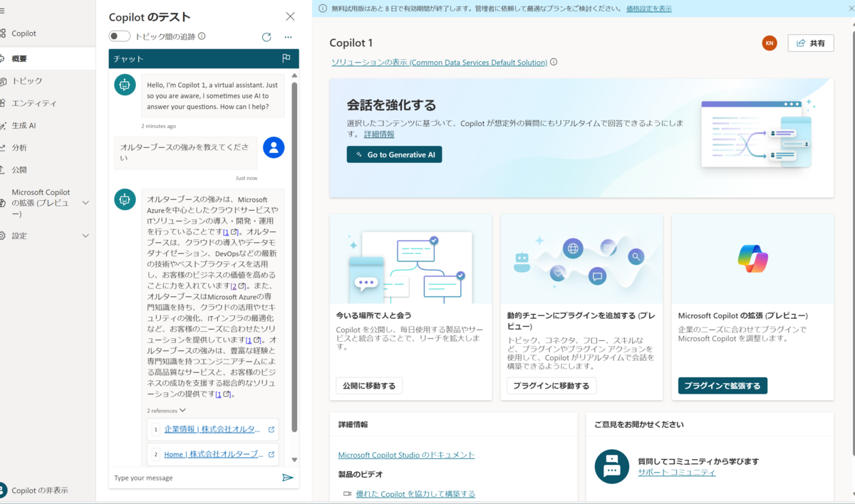Click the 会話を強化する banner illustration
Viewport: 855px width, 504px height.
click(x=758, y=135)
